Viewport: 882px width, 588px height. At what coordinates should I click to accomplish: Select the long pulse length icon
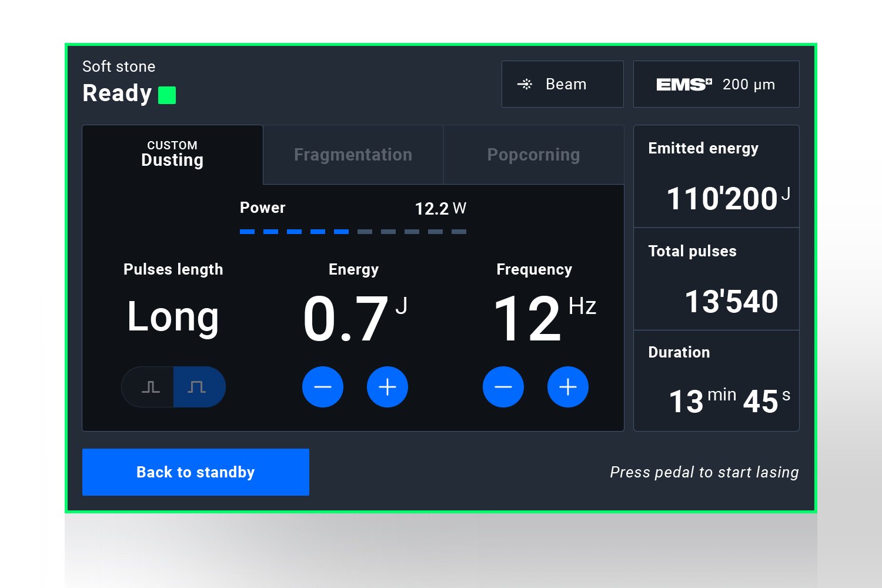[x=199, y=387]
